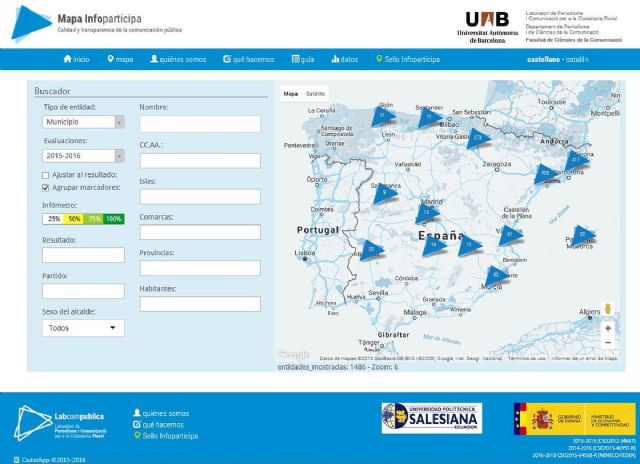Click the Universidad Politécnica Salesiana logo
This screenshot has width=640, height=464.
click(x=432, y=418)
